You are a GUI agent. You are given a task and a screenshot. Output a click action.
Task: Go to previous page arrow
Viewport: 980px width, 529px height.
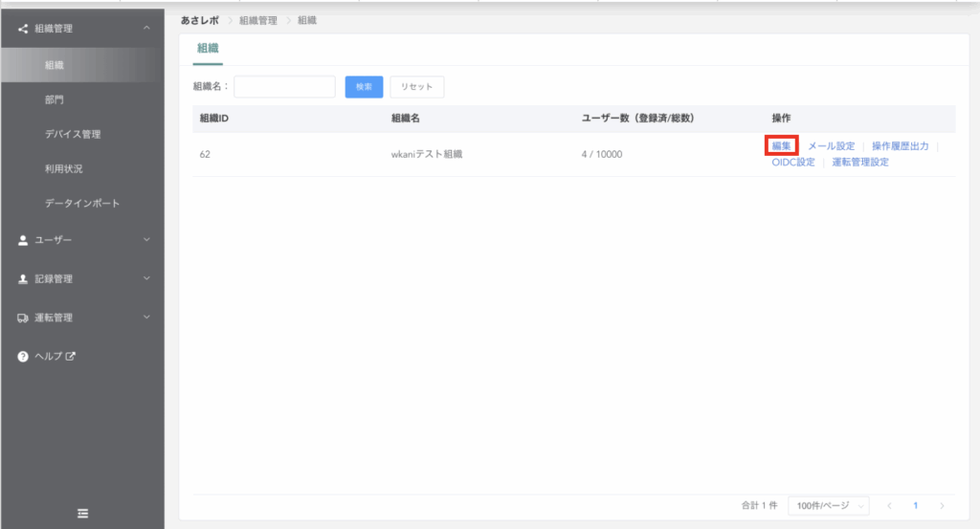click(889, 505)
